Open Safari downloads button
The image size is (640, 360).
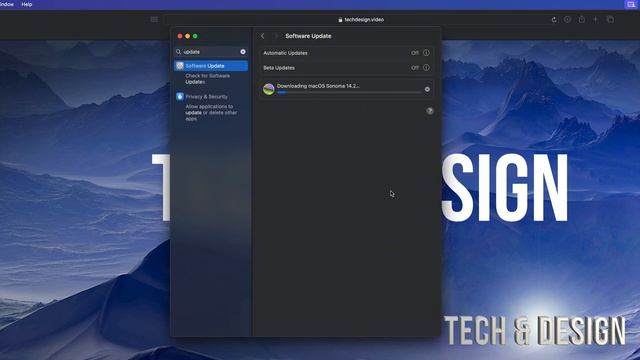coord(567,20)
